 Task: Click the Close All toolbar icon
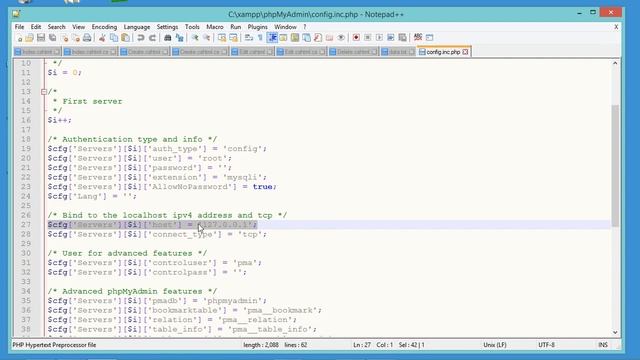[76, 38]
